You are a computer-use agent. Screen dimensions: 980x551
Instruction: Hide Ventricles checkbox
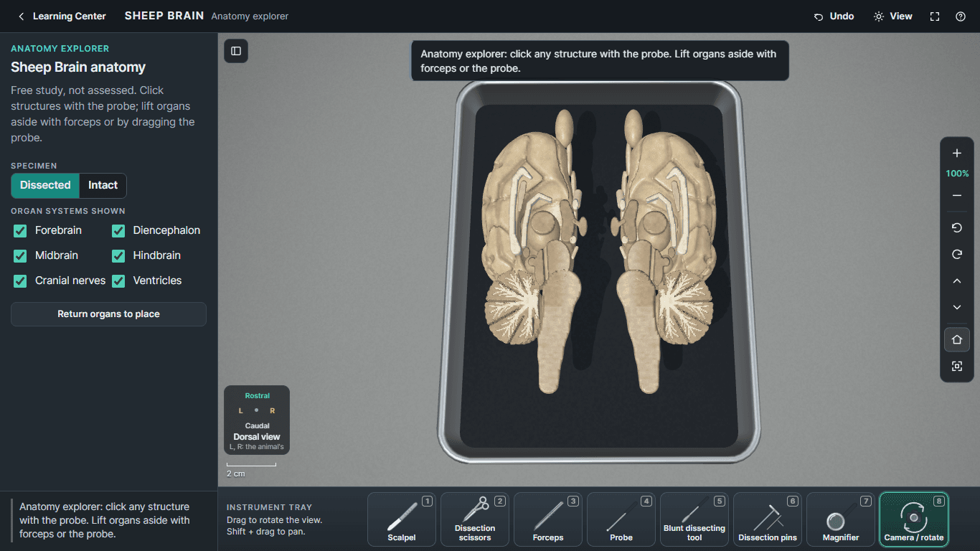point(118,281)
